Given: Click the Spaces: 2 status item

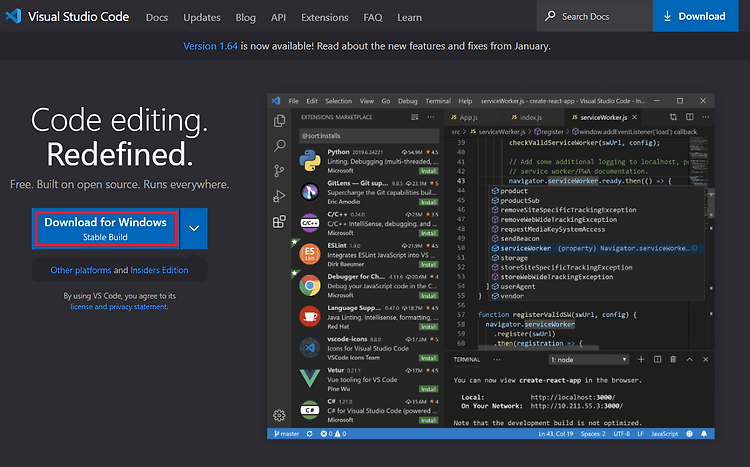Looking at the screenshot, I should tap(593, 434).
